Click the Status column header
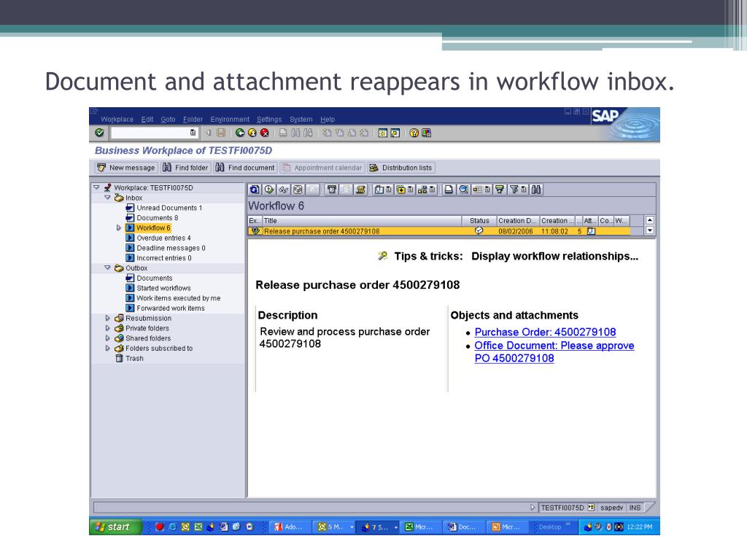 tap(479, 220)
